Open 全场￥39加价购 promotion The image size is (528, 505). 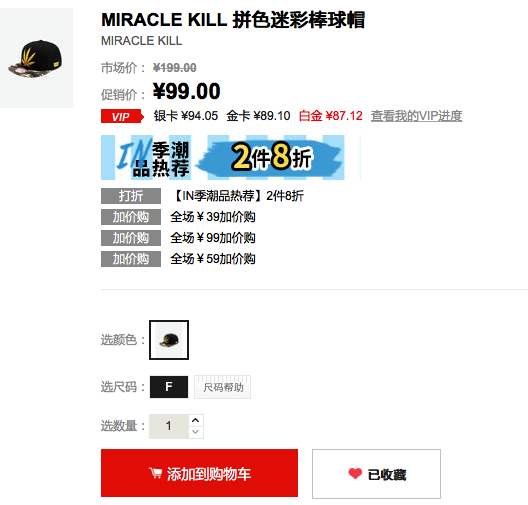coord(213,217)
